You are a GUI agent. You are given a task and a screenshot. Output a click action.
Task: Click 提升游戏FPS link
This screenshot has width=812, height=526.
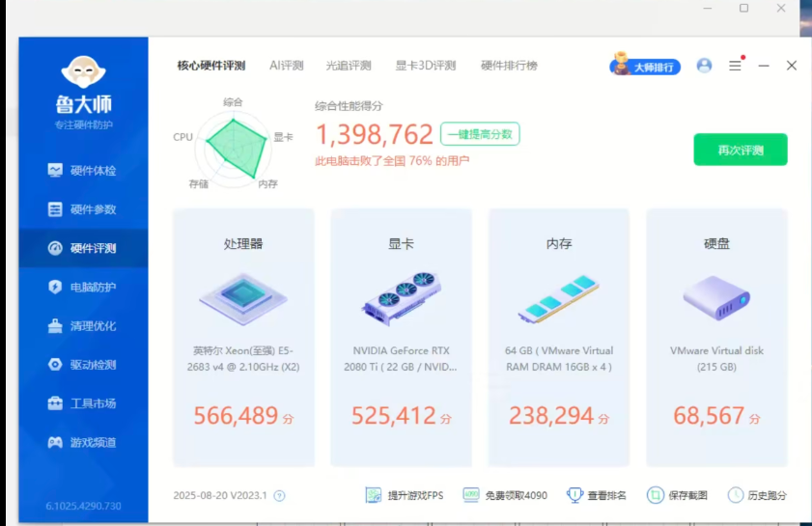(405, 495)
